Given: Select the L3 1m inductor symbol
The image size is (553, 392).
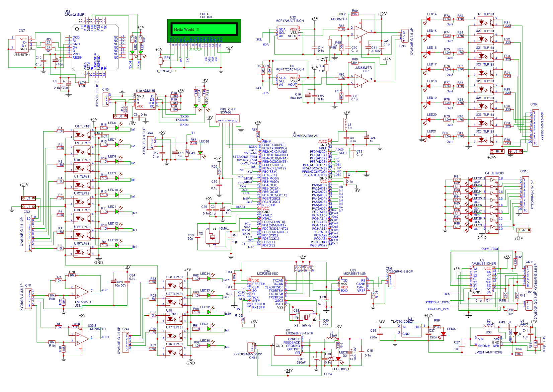Looking at the screenshot, I should click(x=345, y=125).
